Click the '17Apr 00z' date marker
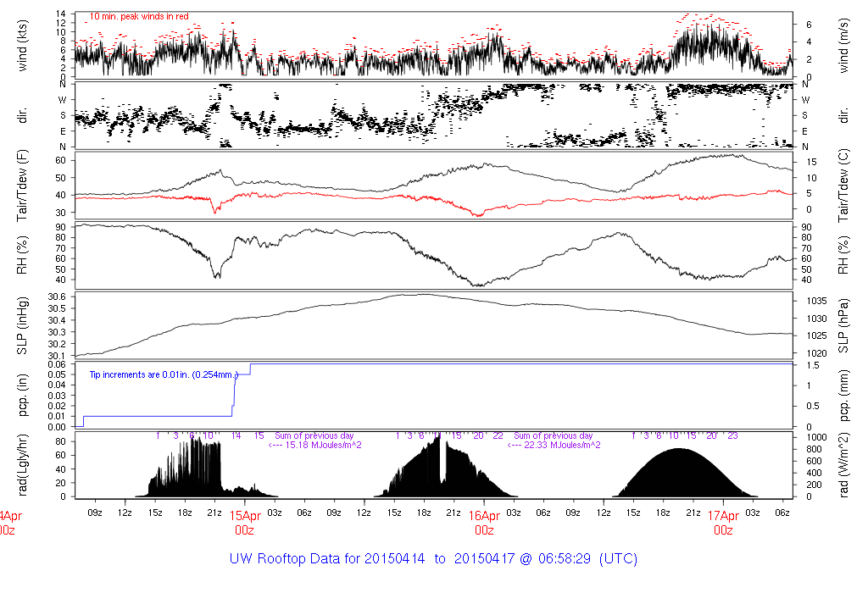Viewport: 868px width, 593px height. pos(724,523)
